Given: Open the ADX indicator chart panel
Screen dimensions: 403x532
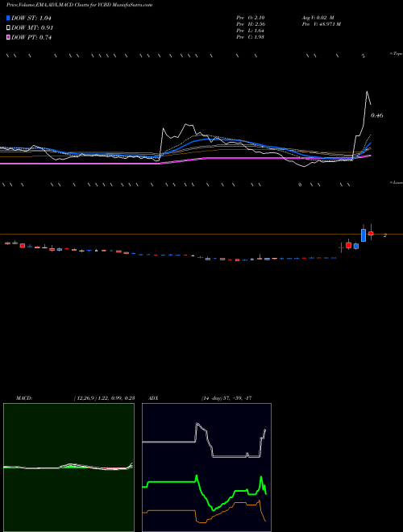Looking at the screenshot, I should coord(206,468).
